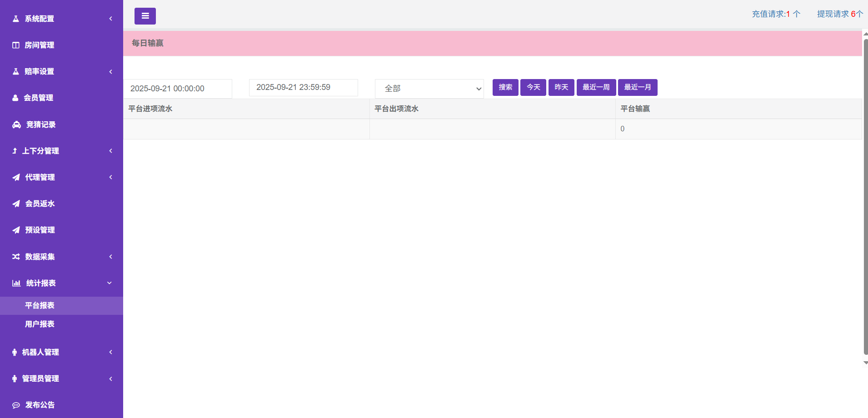Expand the 机器人管理 submenu chevron

point(110,352)
